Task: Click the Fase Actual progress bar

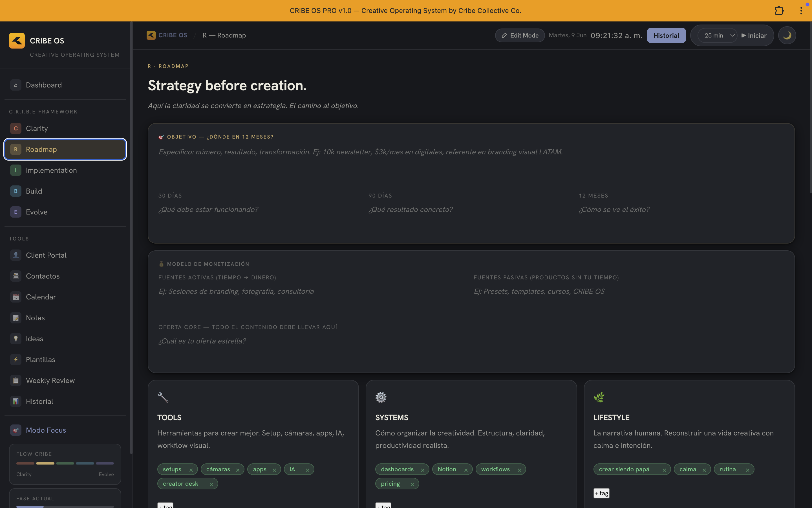Action: click(x=65, y=507)
